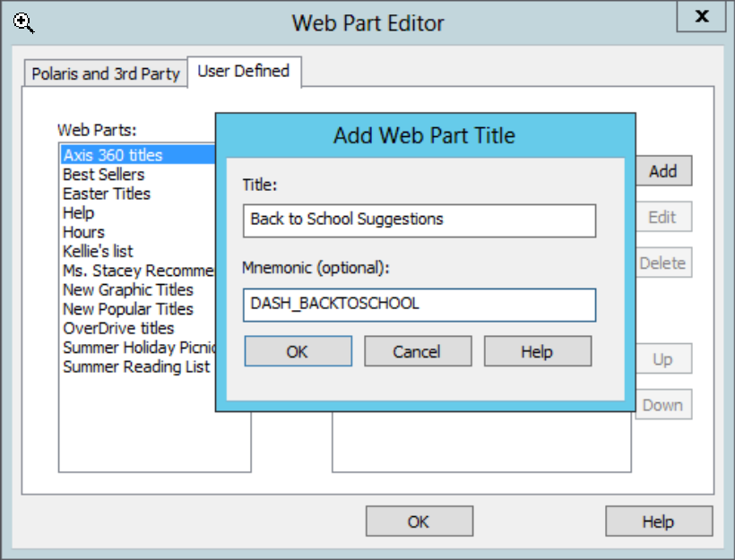
Task: Select the User Defined tab
Action: click(x=243, y=72)
